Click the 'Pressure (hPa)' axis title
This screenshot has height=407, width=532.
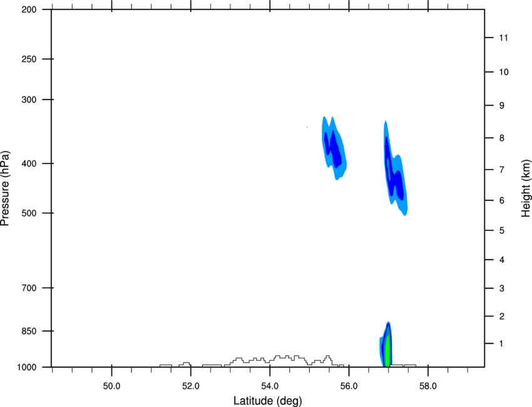tap(5, 188)
